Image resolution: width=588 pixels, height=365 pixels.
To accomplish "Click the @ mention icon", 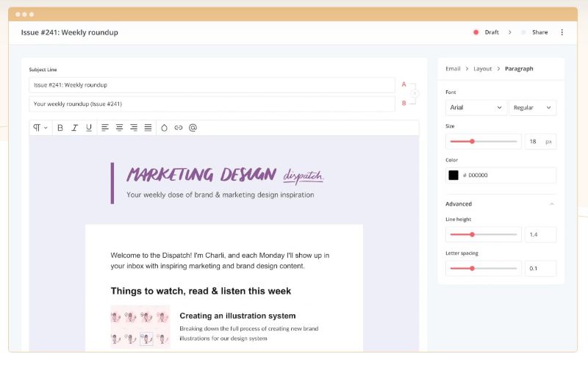I will pyautogui.click(x=193, y=128).
